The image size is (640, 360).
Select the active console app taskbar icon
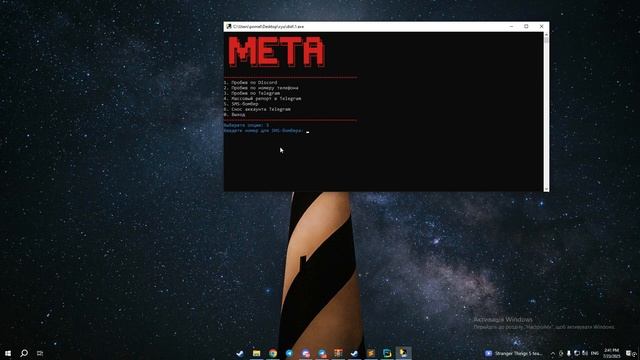pos(403,353)
